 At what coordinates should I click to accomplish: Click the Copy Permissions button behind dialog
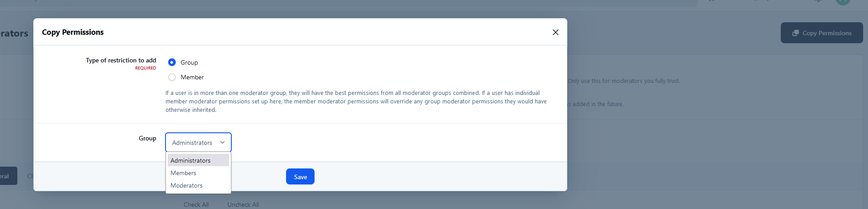(x=821, y=33)
